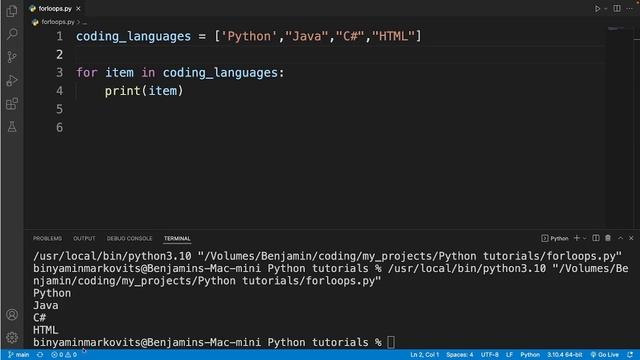Click coding_languages variable on line 1
Image resolution: width=640 pixels, height=360 pixels.
[133, 36]
